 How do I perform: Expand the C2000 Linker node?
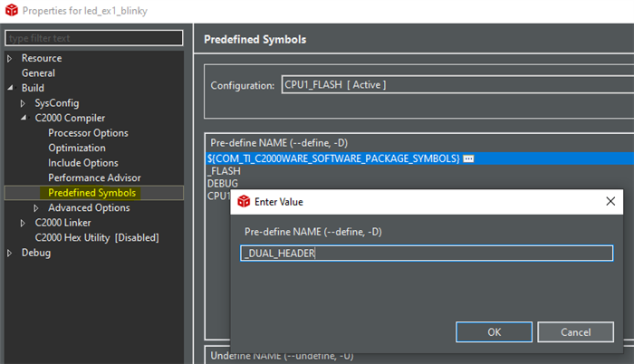(x=23, y=223)
